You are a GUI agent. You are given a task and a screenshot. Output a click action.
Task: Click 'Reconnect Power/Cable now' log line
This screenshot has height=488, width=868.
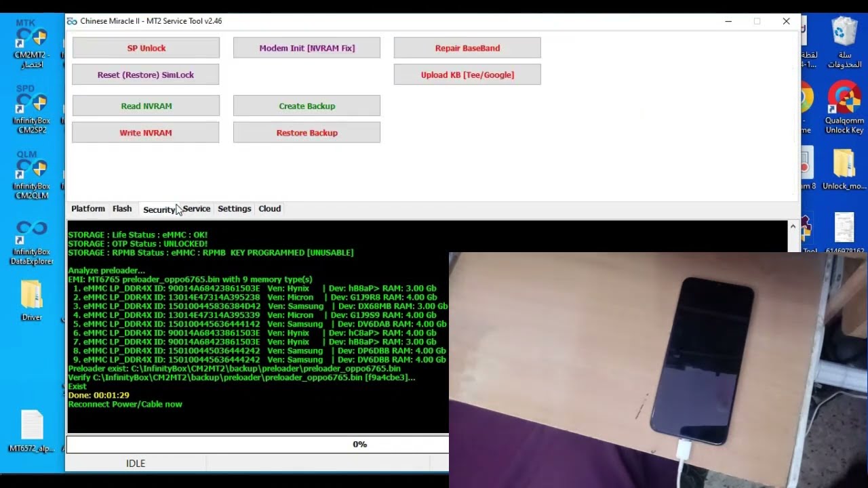[125, 404]
